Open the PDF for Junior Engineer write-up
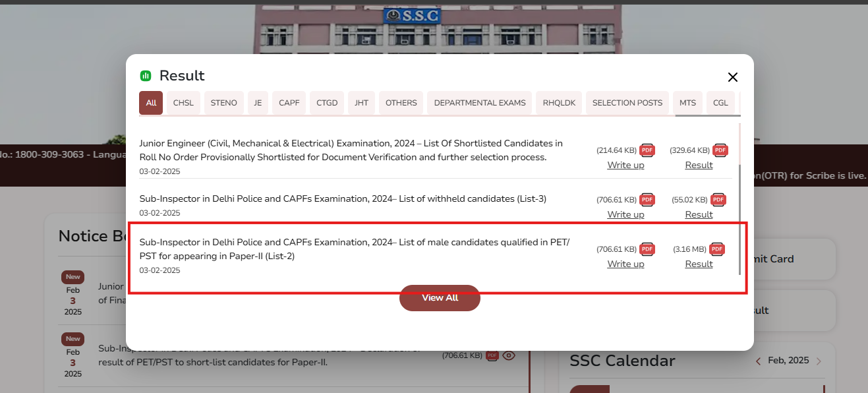The width and height of the screenshot is (868, 393). click(647, 150)
